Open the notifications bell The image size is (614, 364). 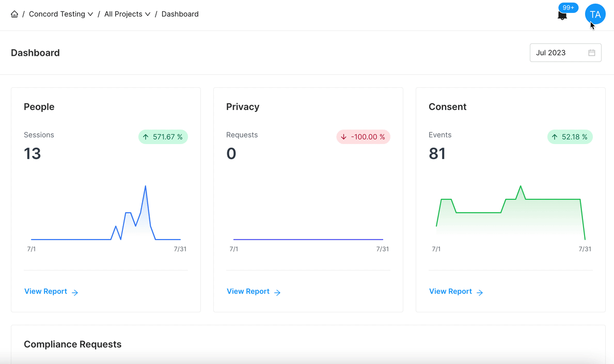point(562,15)
